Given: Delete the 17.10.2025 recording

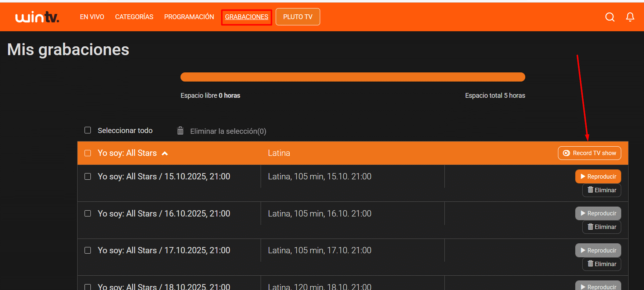Looking at the screenshot, I should (x=601, y=264).
